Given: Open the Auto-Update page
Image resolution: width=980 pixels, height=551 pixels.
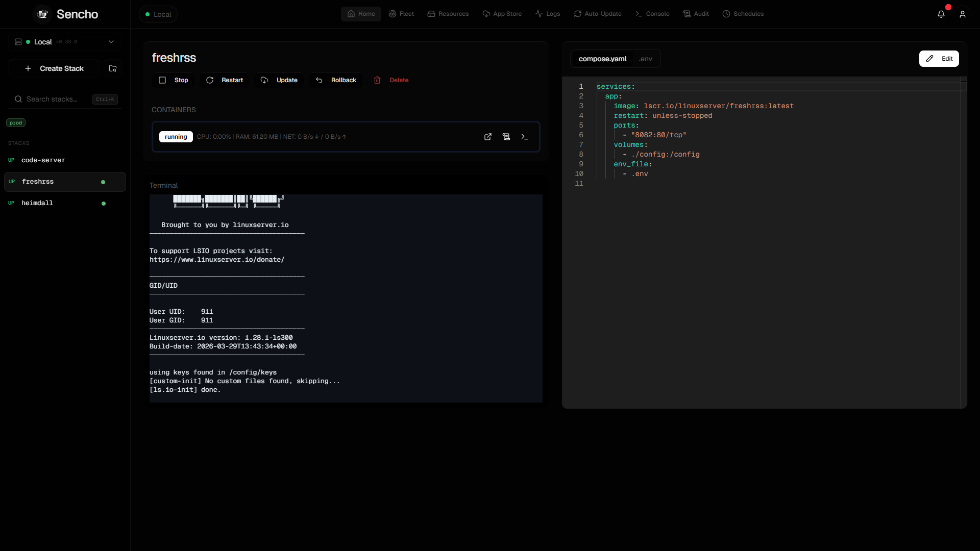Looking at the screenshot, I should [x=598, y=14].
